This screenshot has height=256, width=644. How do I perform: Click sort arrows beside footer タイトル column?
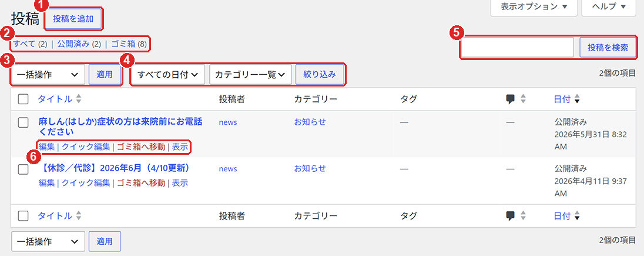[x=79, y=215]
